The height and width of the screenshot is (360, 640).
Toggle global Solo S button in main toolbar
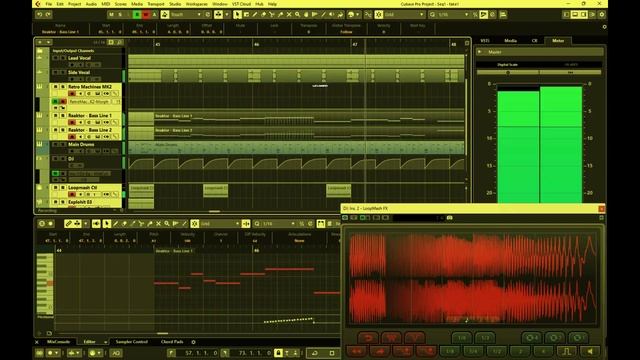click(120, 15)
